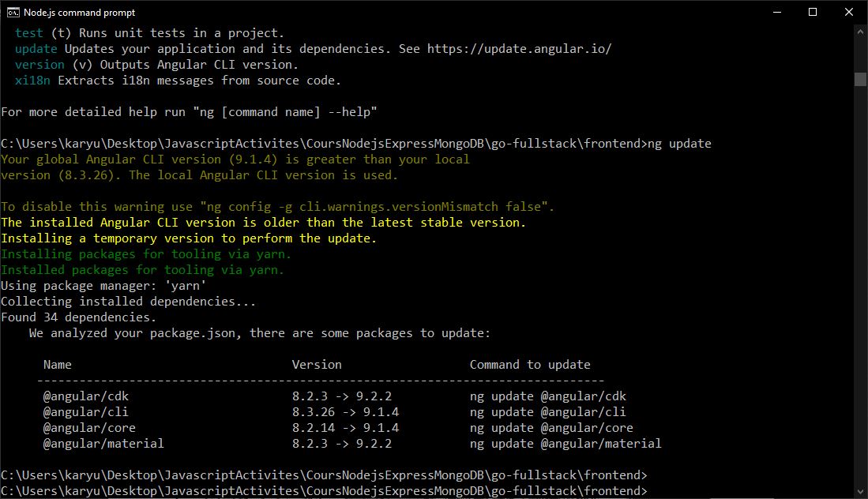
Task: Minimize the Node.js command prompt window
Action: pyautogui.click(x=776, y=12)
